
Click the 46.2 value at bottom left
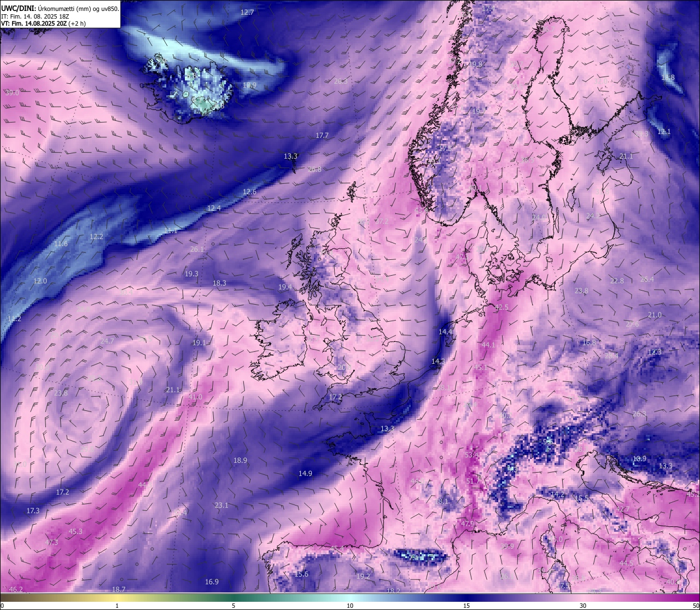[x=16, y=589]
